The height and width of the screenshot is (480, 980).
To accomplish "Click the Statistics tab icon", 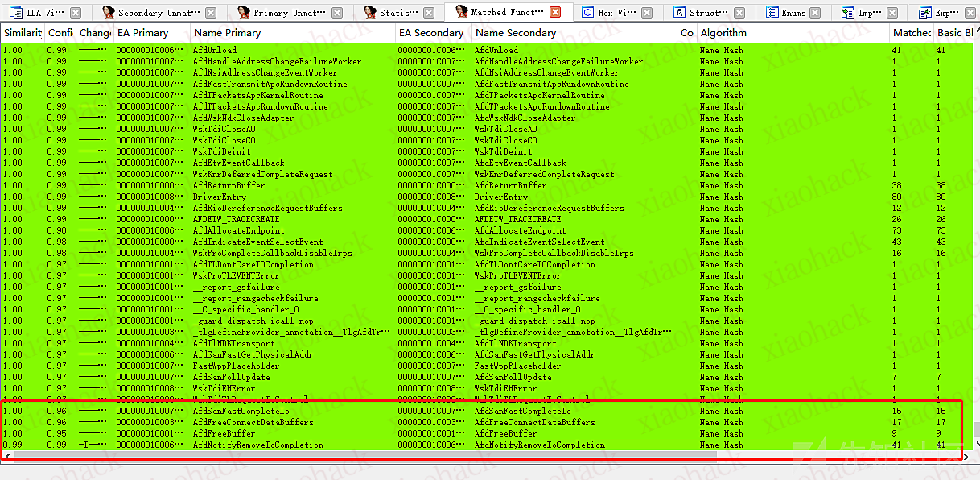I will click(370, 13).
